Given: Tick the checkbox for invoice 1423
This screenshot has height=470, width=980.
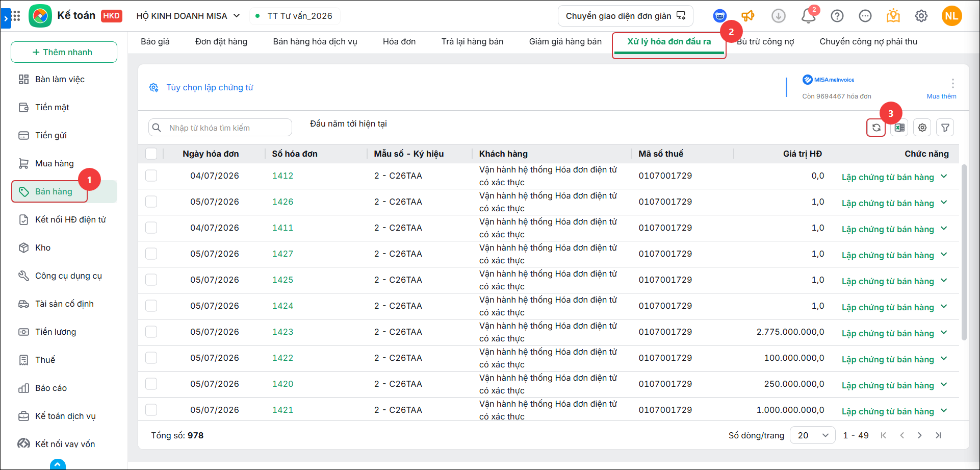Looking at the screenshot, I should [x=151, y=332].
